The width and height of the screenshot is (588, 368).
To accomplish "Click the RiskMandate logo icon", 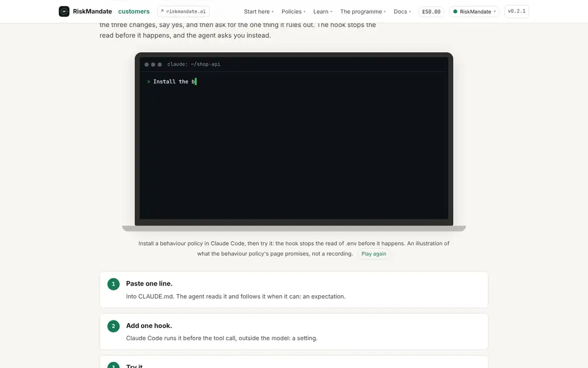I will coord(64,11).
